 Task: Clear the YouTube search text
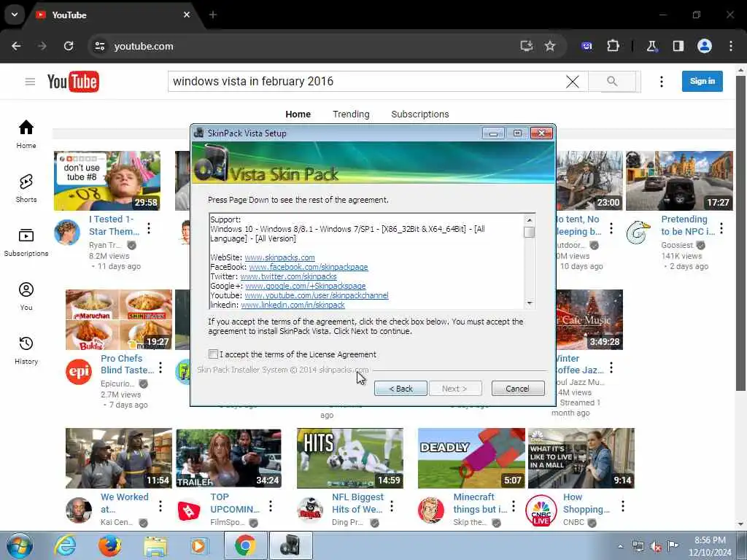pyautogui.click(x=572, y=82)
